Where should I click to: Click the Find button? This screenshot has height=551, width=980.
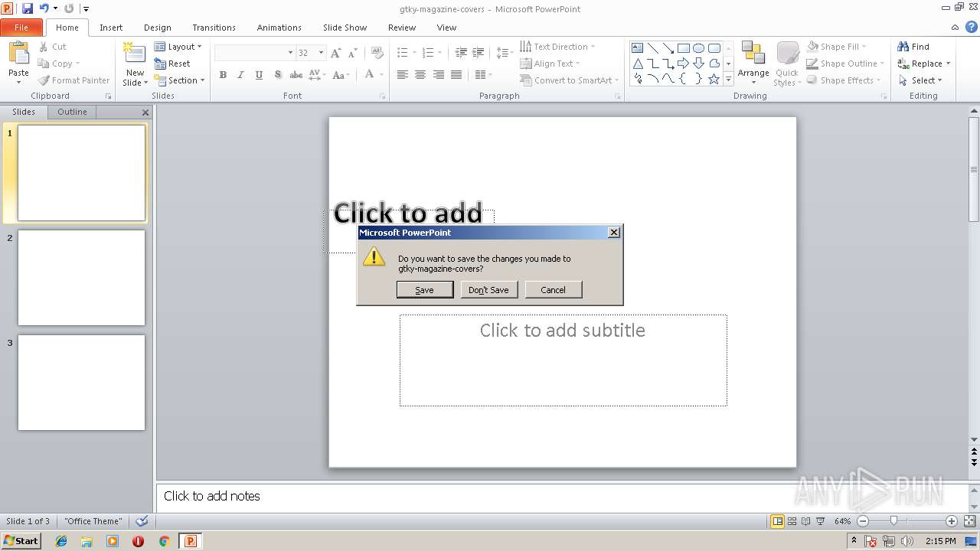(x=913, y=47)
